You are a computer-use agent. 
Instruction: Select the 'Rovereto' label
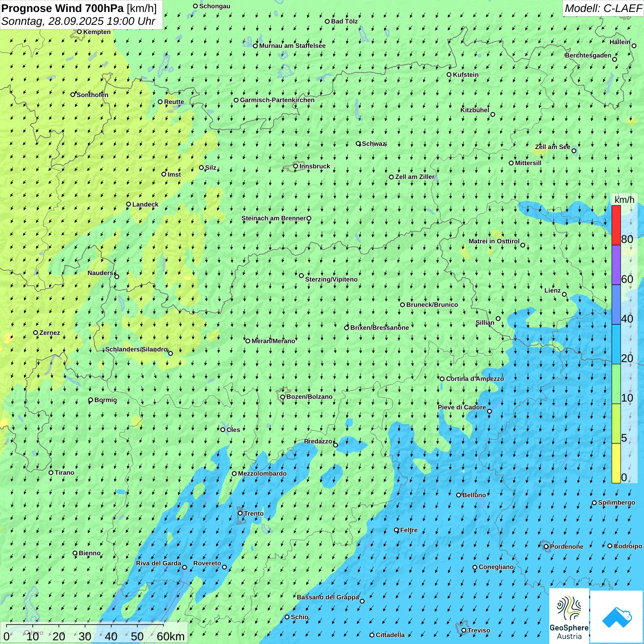click(x=207, y=563)
